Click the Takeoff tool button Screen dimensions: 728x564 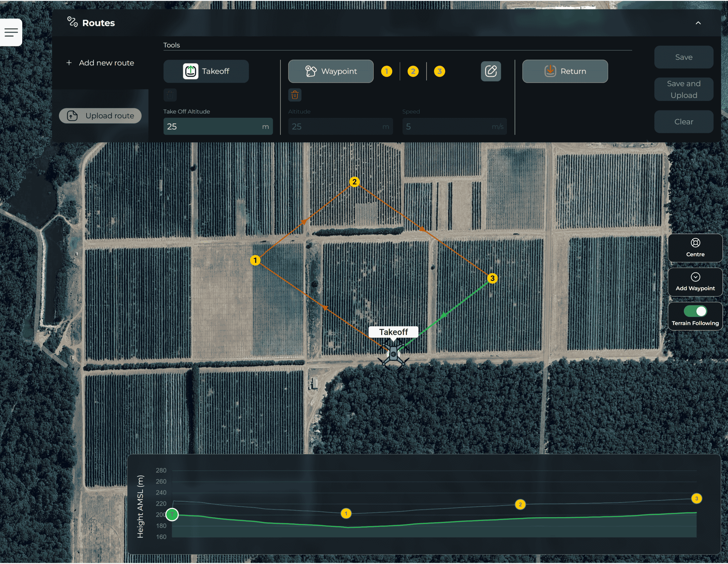[x=206, y=71]
